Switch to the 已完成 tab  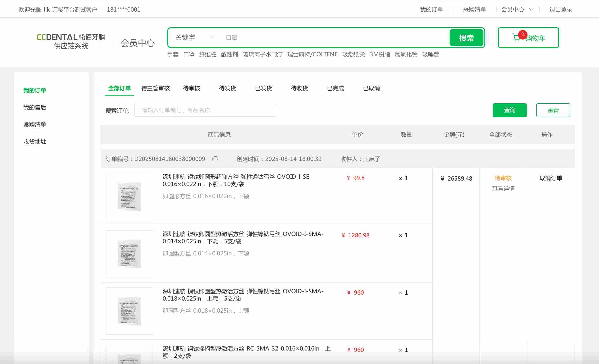tap(335, 88)
